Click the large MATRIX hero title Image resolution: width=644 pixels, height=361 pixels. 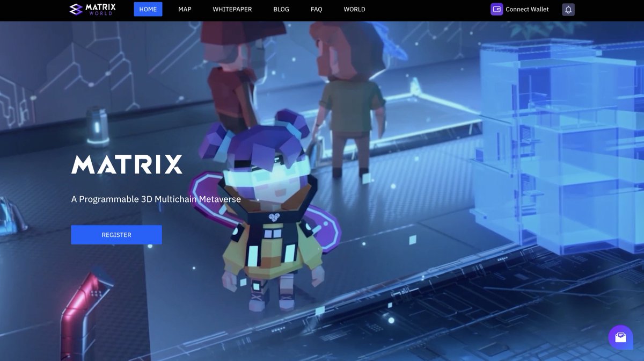[127, 164]
